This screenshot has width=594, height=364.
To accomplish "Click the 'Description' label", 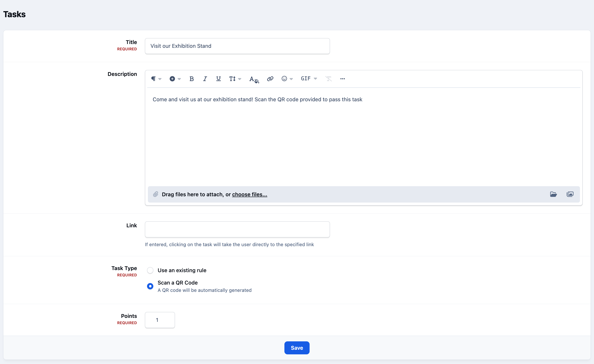I will tap(122, 74).
